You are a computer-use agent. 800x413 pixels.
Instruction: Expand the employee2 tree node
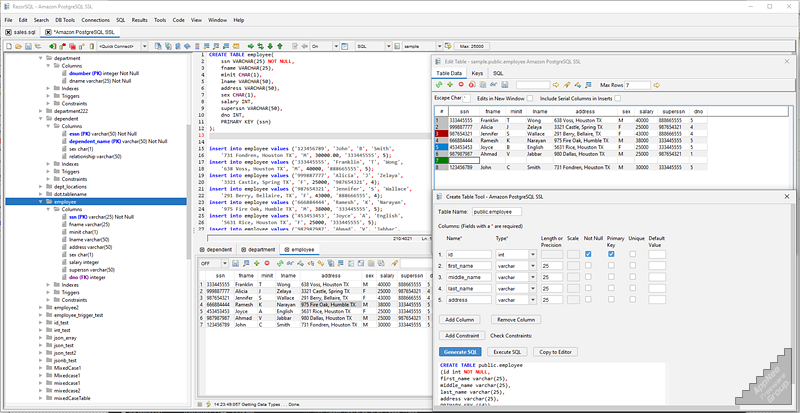[42, 308]
